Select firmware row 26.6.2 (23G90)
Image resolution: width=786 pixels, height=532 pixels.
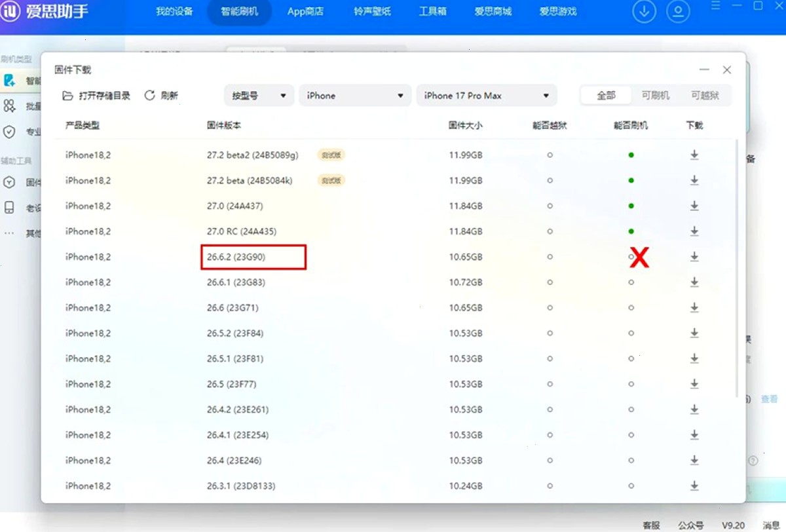coord(393,257)
